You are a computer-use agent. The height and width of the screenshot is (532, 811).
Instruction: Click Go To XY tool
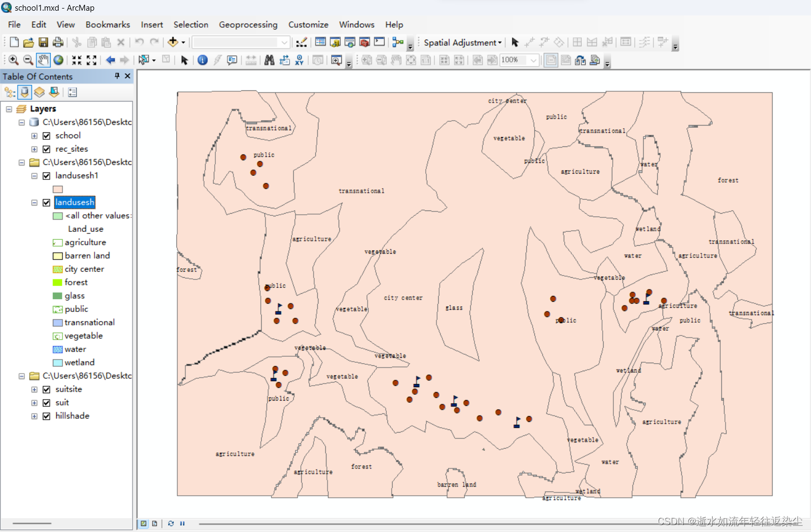tap(299, 60)
